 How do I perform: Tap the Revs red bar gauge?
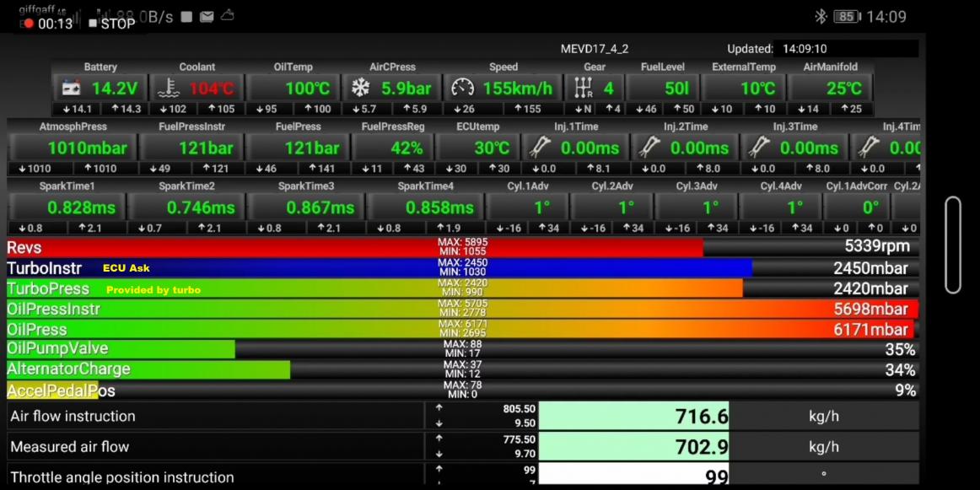[x=354, y=247]
